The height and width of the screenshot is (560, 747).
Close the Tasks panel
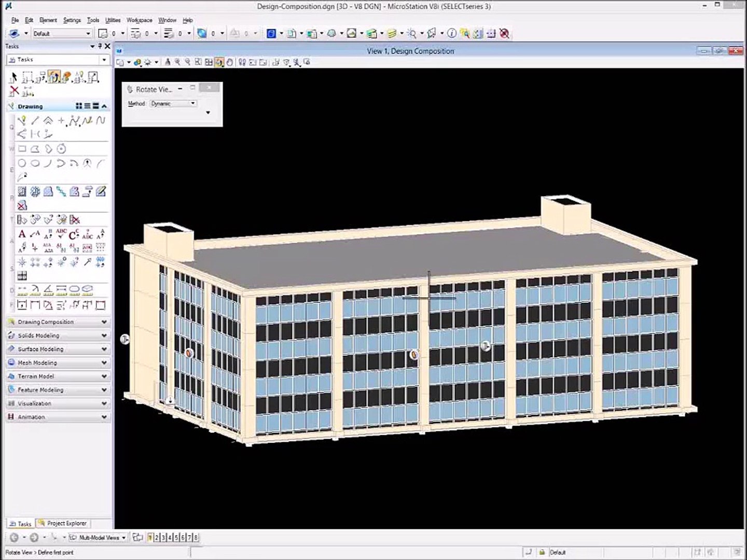point(107,46)
